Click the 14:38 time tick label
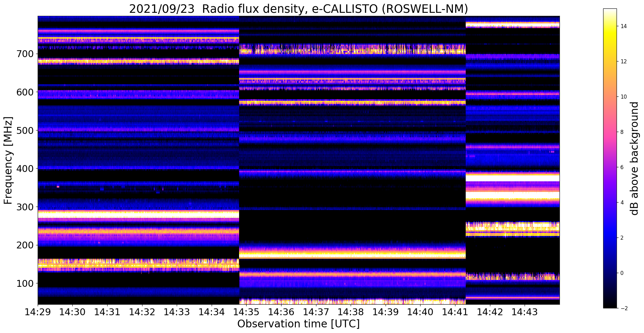The height and width of the screenshot is (333, 644). coord(351,312)
